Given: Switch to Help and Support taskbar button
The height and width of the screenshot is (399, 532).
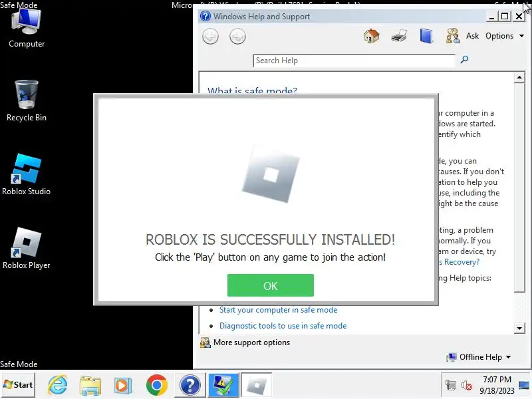Looking at the screenshot, I should pos(190,385).
